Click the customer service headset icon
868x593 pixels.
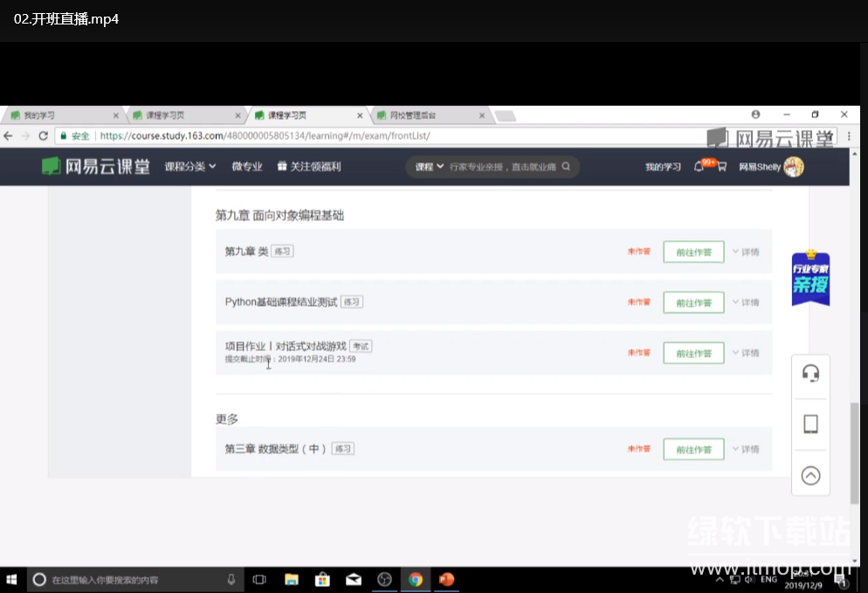tap(810, 374)
